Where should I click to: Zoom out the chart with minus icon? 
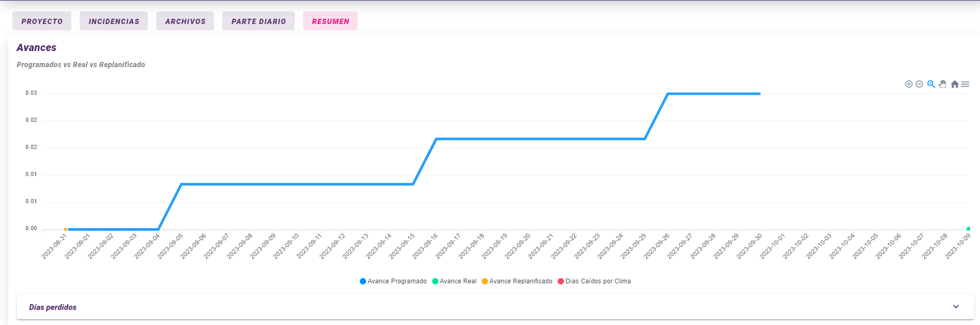point(920,84)
